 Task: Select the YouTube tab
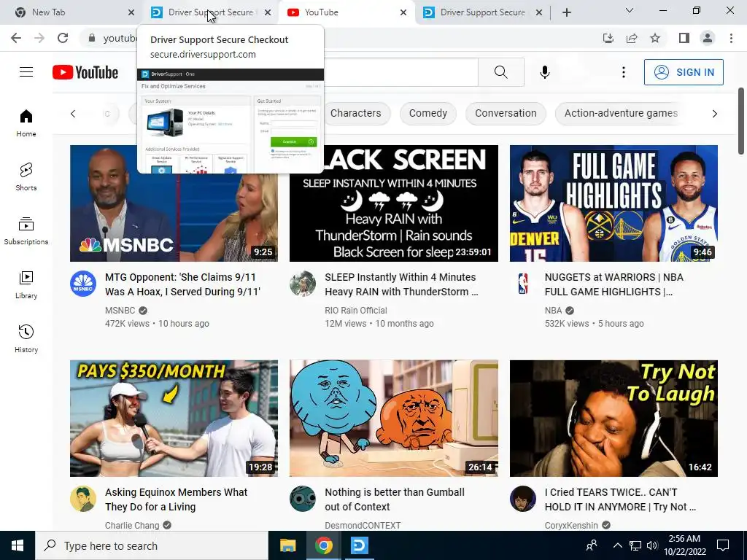[x=347, y=12]
